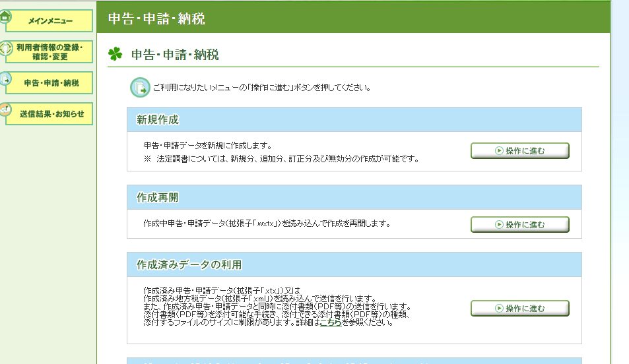The image size is (629, 364).
Task: Click the green clover icon beside the heading
Action: point(116,55)
